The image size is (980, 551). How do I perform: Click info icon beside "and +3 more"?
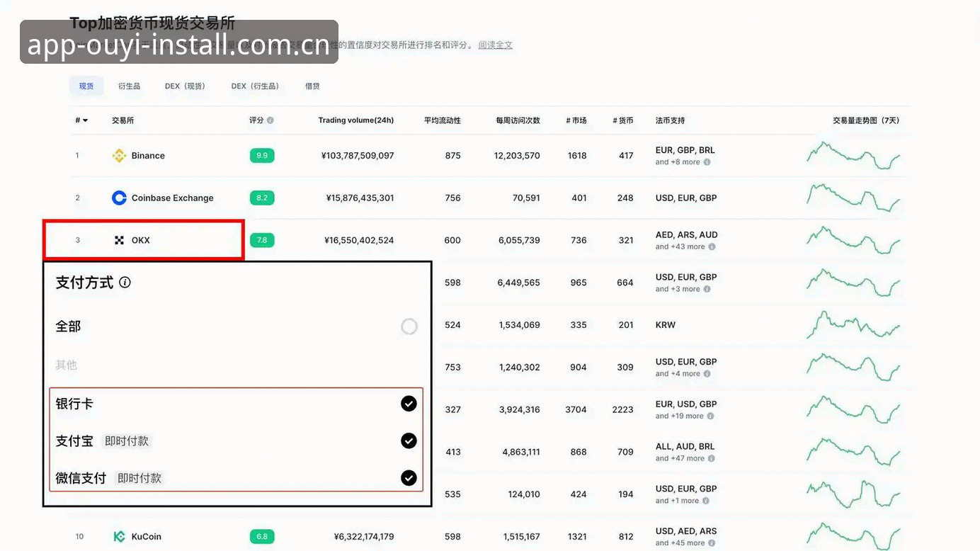(707, 289)
